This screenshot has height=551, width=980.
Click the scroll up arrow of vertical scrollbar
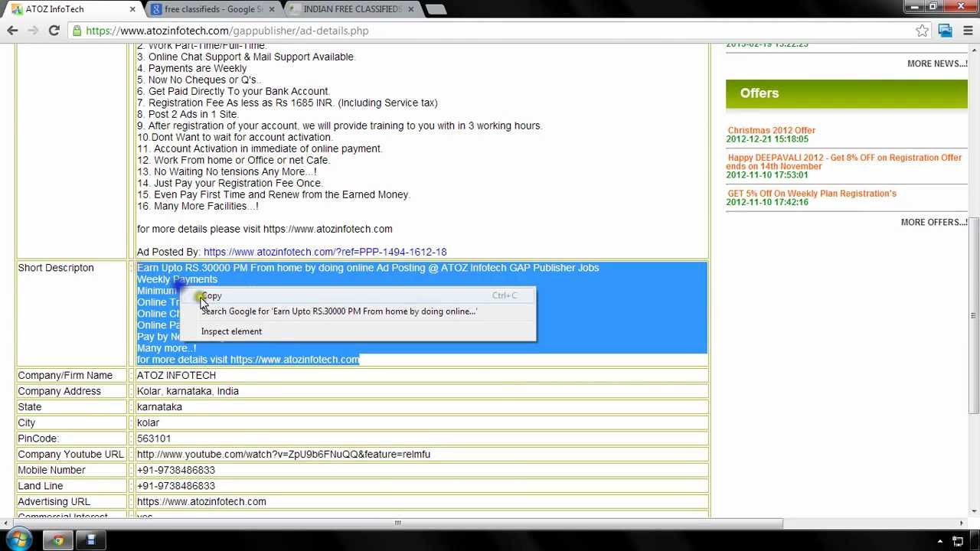tap(974, 51)
